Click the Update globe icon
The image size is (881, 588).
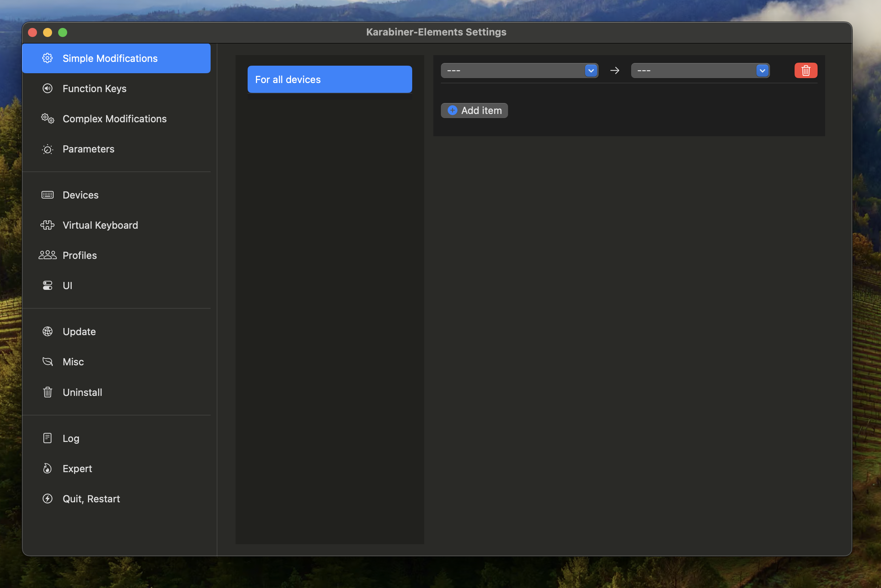click(48, 332)
